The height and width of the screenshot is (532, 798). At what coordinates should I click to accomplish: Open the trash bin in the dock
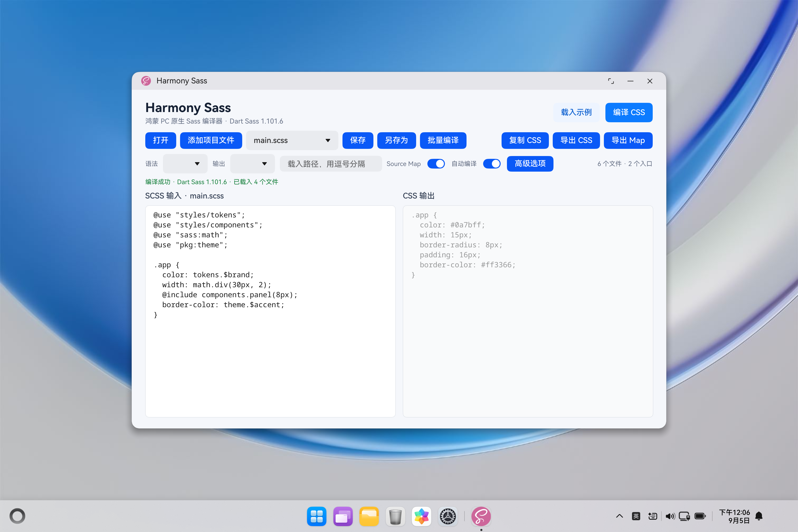click(x=395, y=516)
